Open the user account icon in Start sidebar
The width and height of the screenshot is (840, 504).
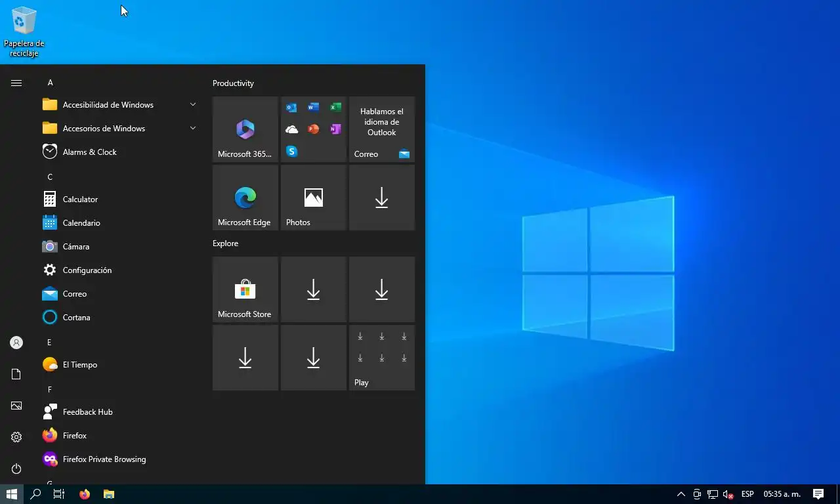tap(16, 343)
